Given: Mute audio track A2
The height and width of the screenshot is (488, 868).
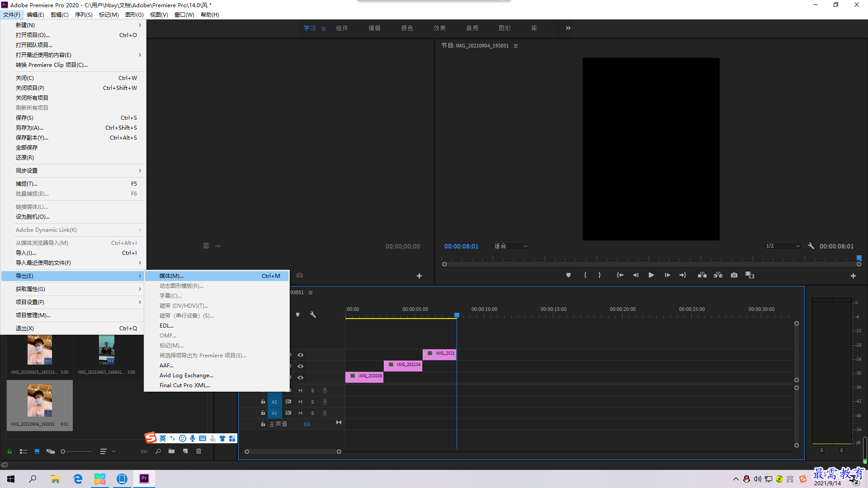Looking at the screenshot, I should (300, 402).
